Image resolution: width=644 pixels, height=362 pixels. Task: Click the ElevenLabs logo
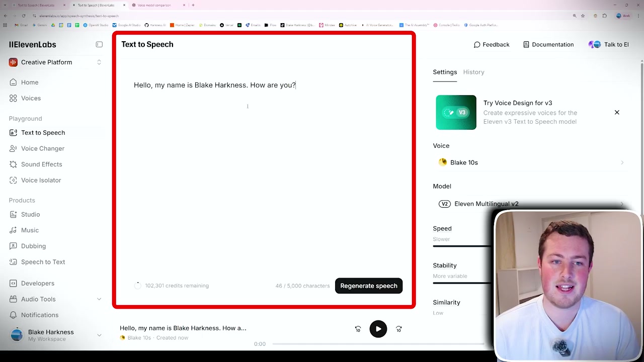[x=32, y=45]
